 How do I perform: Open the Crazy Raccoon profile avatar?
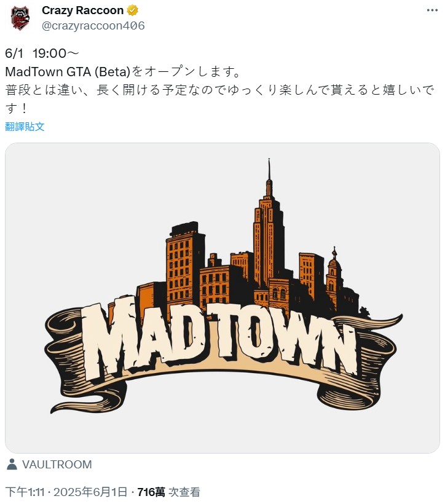[x=20, y=18]
